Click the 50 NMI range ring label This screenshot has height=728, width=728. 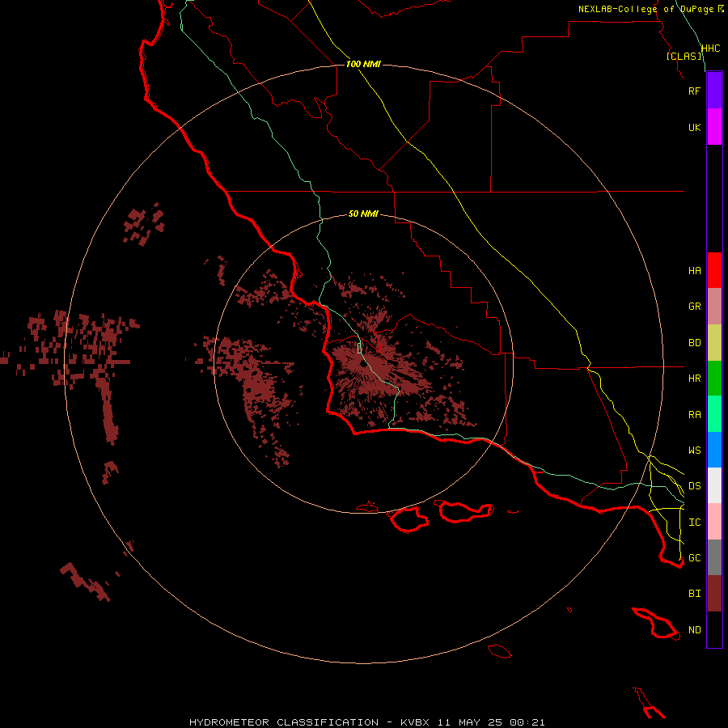tap(363, 214)
